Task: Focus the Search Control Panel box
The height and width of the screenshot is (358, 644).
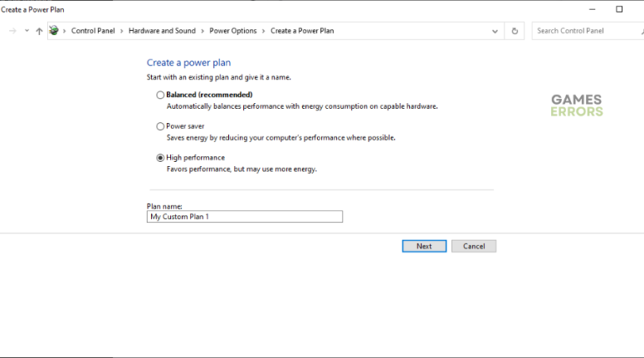Action: click(584, 31)
